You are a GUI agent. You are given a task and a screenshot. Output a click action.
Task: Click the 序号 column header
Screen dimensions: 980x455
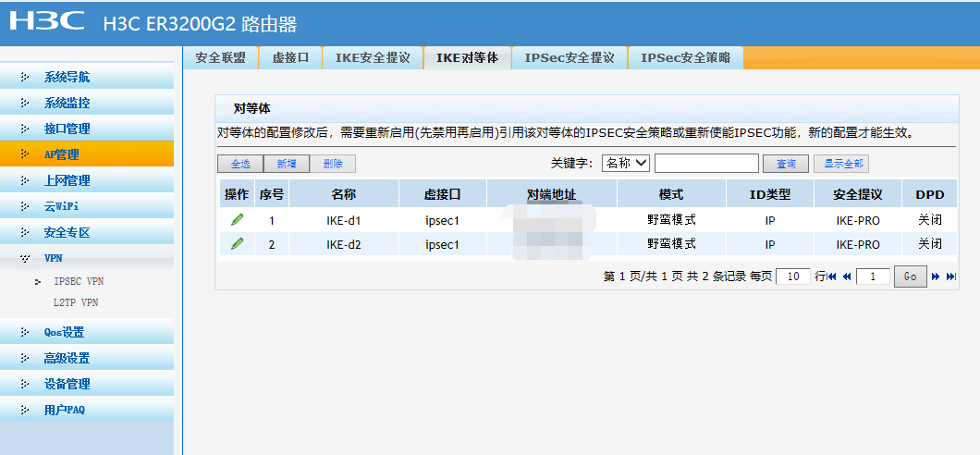(271, 194)
